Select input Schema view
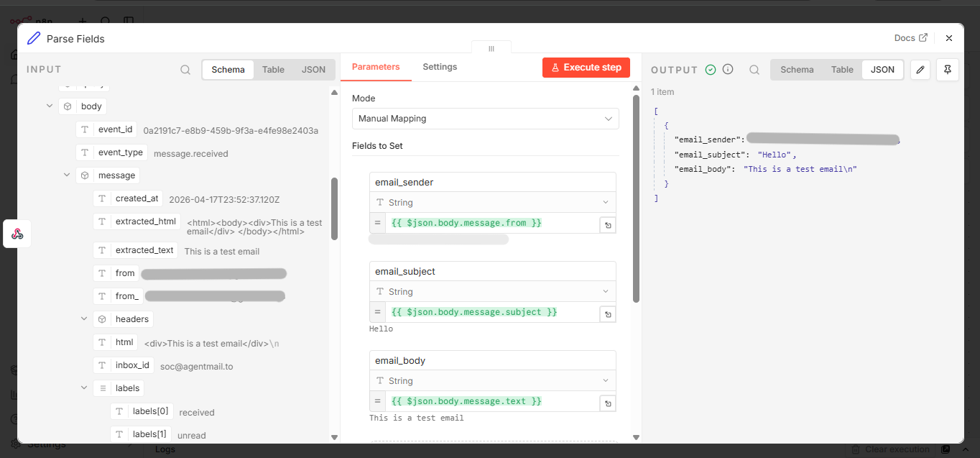980x458 pixels. pos(228,70)
